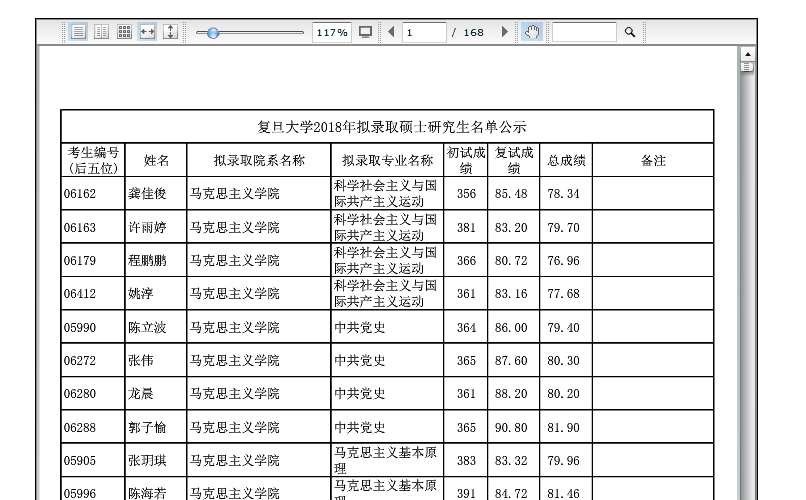Screen dimensions: 806x500
Task: Focus the search text field
Action: pyautogui.click(x=584, y=33)
